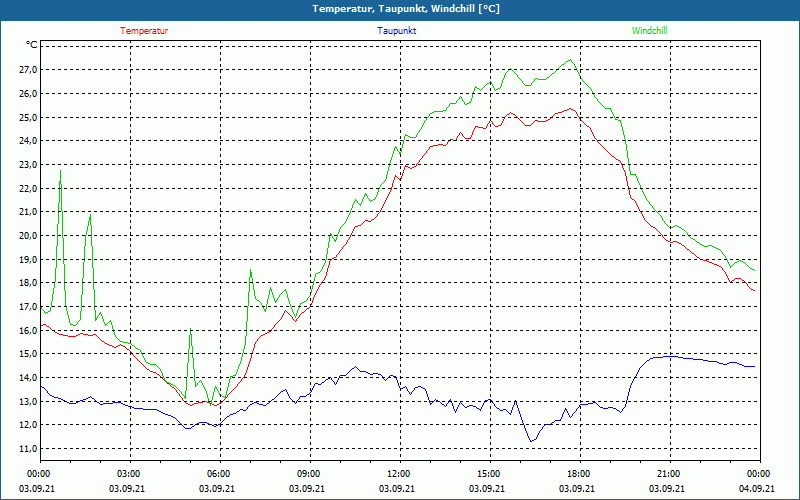Click the 21,0 y-axis value
The height and width of the screenshot is (500, 800).
click(x=29, y=212)
